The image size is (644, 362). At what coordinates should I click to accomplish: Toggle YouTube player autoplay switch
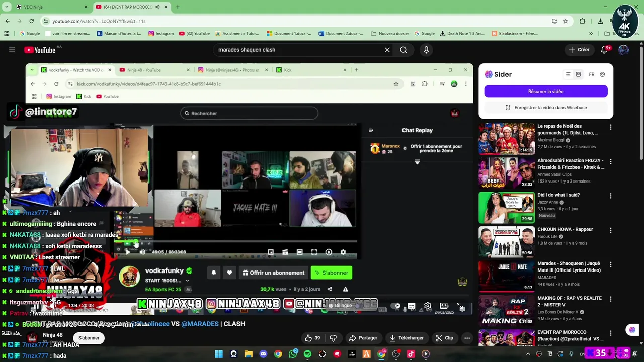396,306
